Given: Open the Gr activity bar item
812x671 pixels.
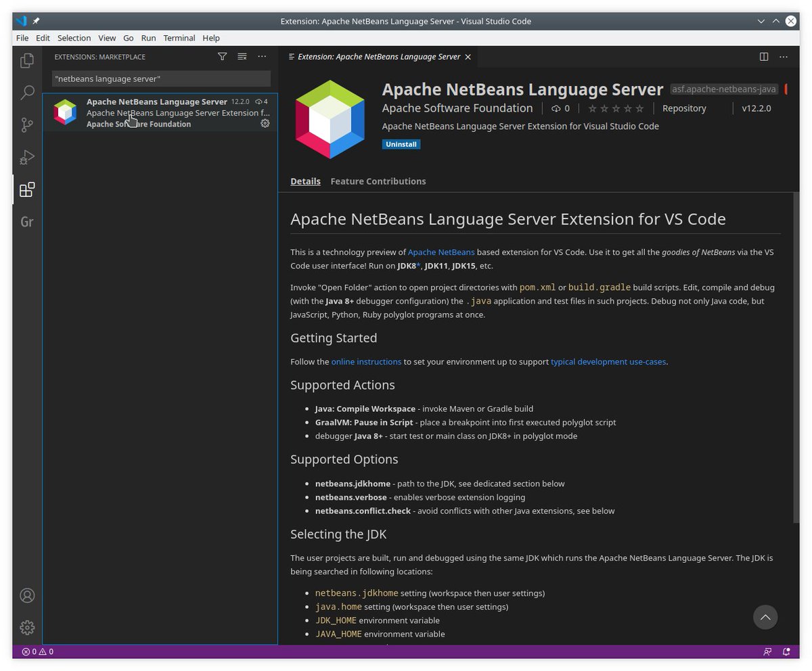Looking at the screenshot, I should coord(27,222).
